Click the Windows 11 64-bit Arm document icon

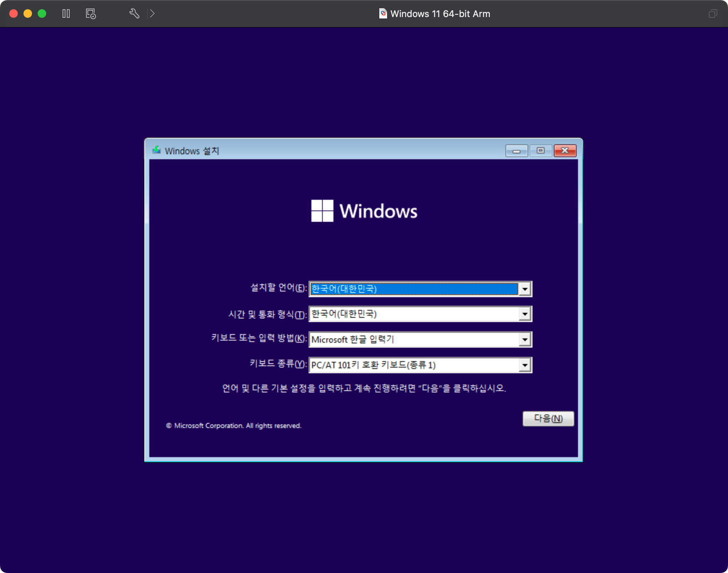383,14
